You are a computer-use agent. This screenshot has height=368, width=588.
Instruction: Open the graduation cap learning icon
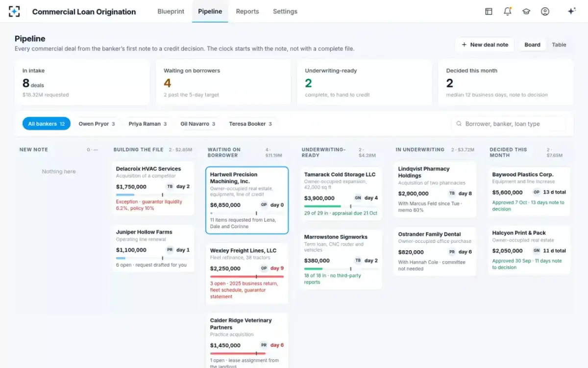click(526, 11)
